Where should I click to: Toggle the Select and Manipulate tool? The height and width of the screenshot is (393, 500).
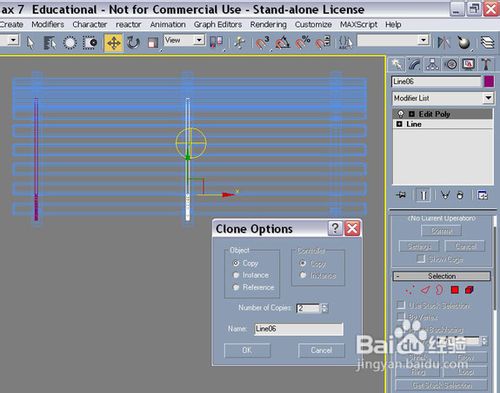[x=239, y=43]
